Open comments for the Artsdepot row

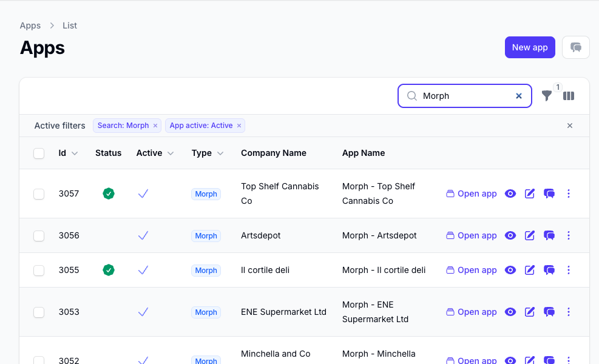tap(549, 235)
